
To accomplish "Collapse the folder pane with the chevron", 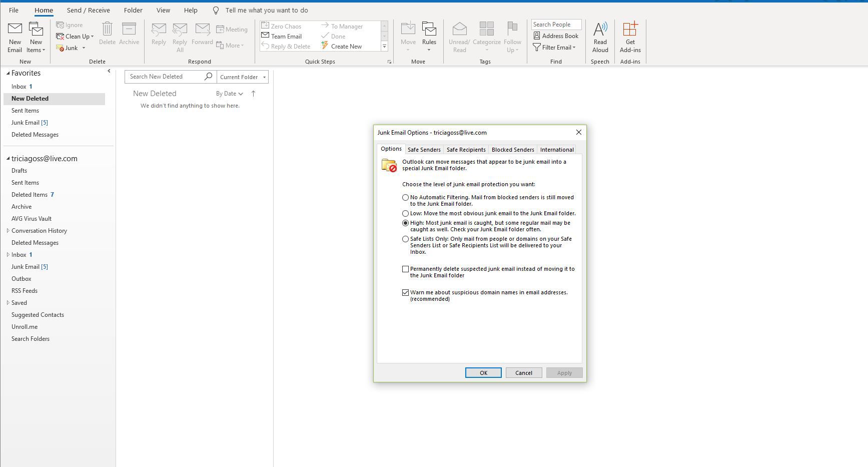I will (109, 71).
